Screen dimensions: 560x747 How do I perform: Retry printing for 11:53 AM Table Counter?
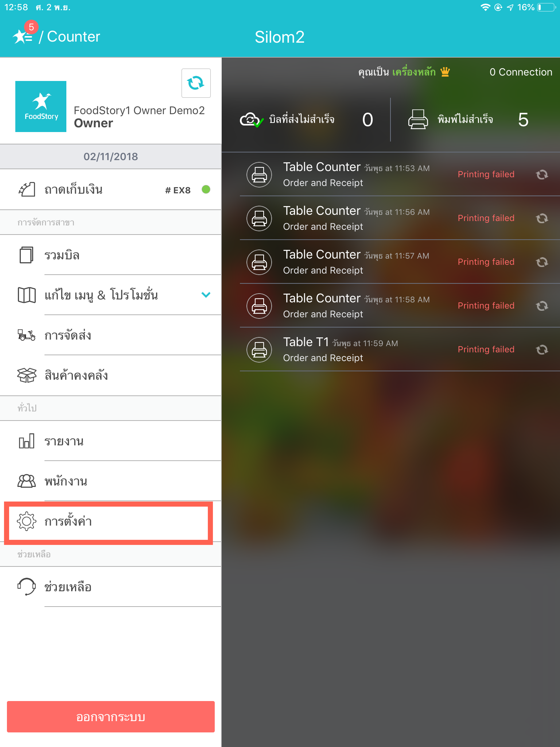542,175
